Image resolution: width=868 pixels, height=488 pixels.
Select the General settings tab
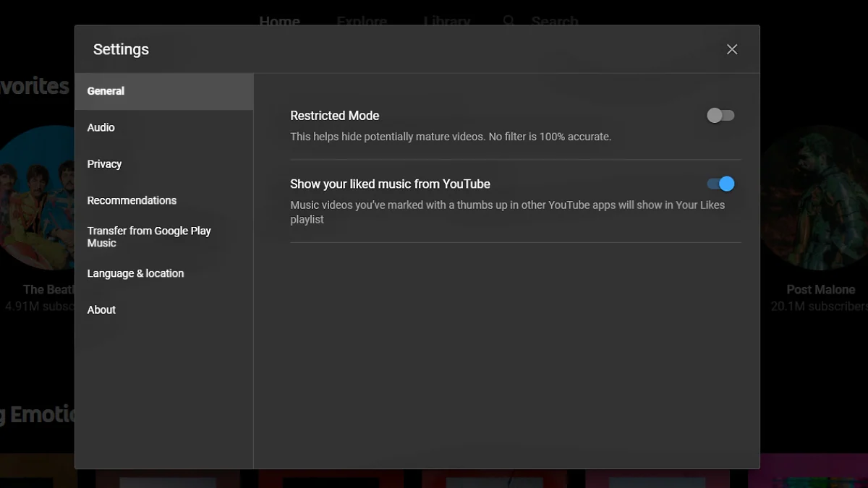(x=164, y=91)
